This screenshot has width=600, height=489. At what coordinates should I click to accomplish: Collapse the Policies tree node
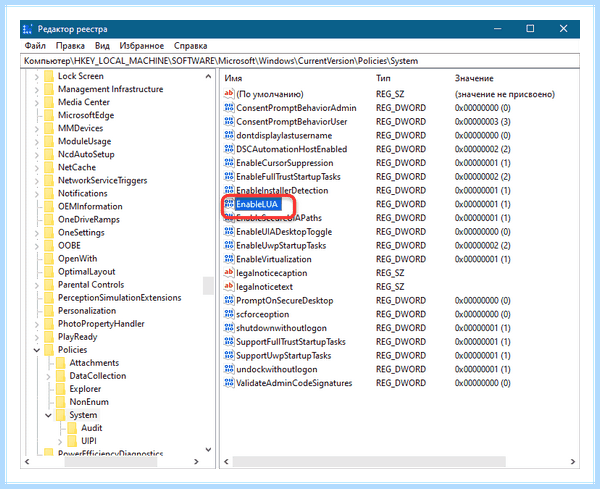(37, 350)
